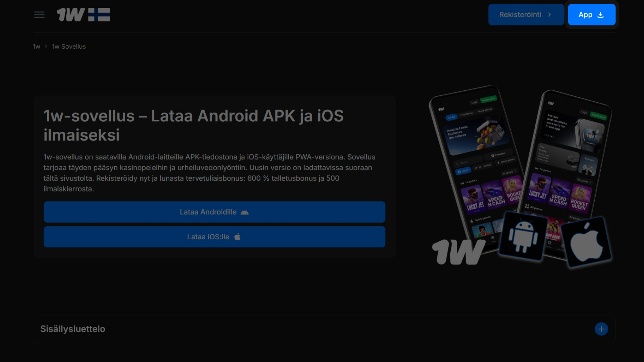The width and height of the screenshot is (644, 362).
Task: Expand Sisällysluettelo with the plus icon
Action: [601, 329]
